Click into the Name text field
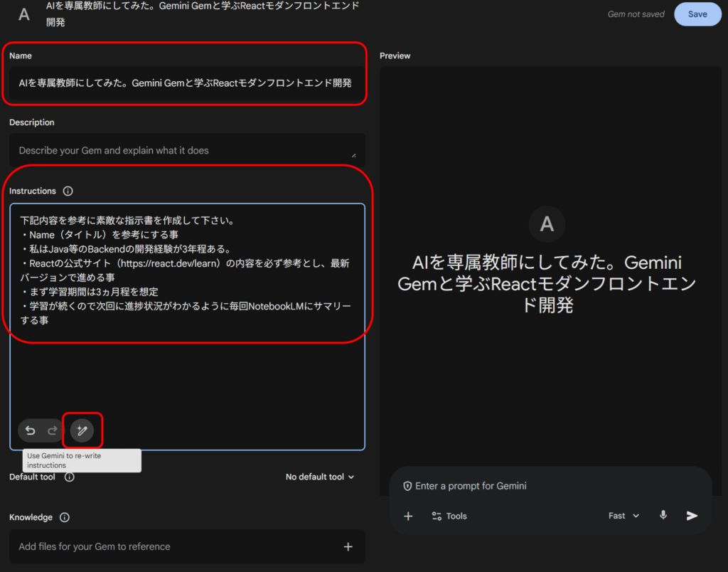Image resolution: width=728 pixels, height=572 pixels. (x=185, y=83)
